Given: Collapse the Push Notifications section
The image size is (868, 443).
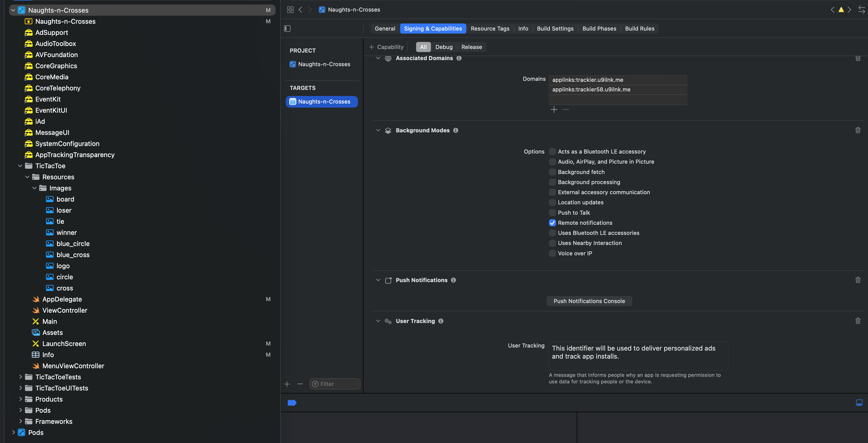Looking at the screenshot, I should click(378, 280).
